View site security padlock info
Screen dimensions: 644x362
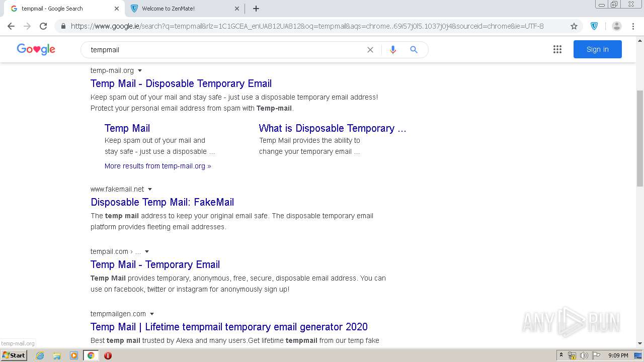[x=63, y=26]
